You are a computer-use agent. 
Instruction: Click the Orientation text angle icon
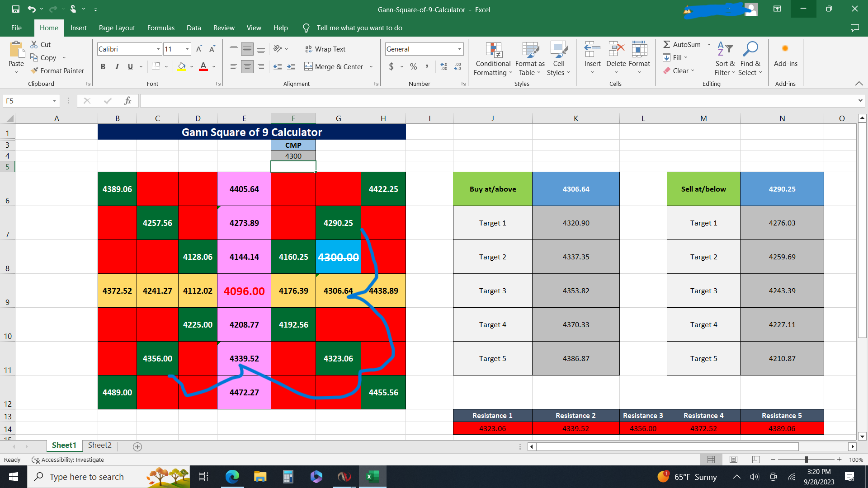coord(278,49)
